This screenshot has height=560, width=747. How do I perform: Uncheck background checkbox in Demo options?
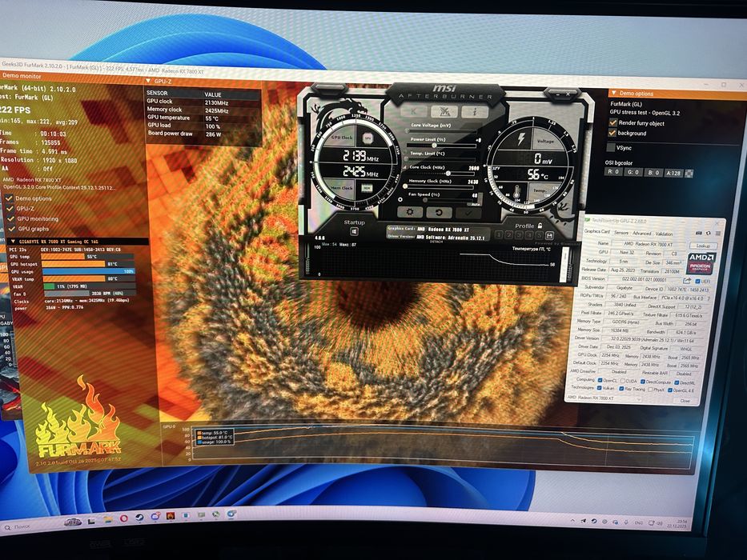point(612,133)
